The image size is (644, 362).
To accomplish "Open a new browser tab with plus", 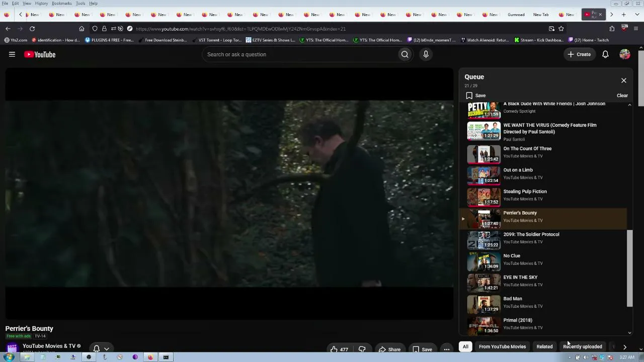I will (x=624, y=15).
